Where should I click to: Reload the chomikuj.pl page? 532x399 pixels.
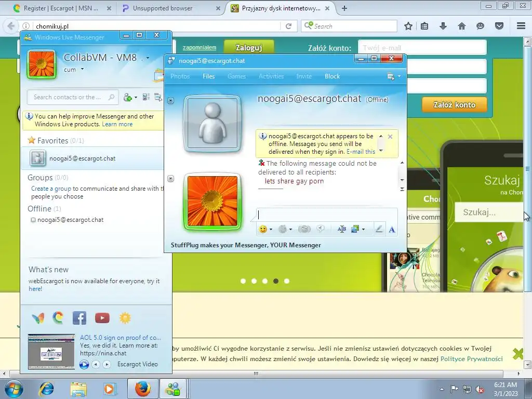(x=288, y=26)
